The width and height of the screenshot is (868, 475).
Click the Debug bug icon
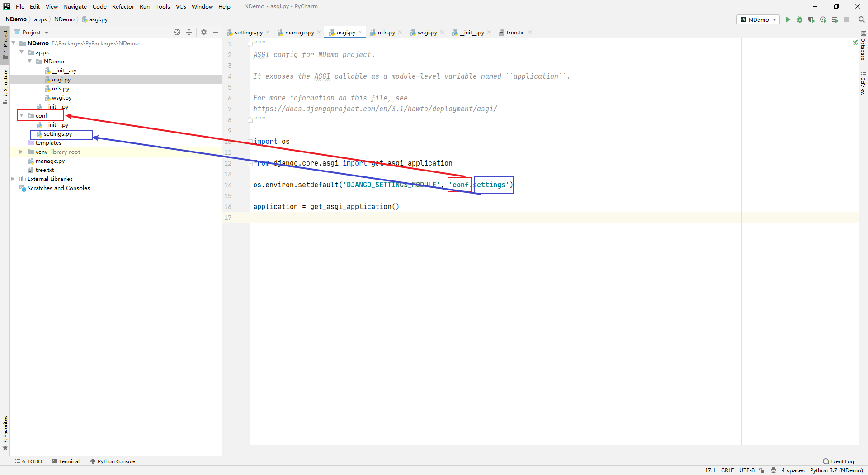click(x=800, y=19)
